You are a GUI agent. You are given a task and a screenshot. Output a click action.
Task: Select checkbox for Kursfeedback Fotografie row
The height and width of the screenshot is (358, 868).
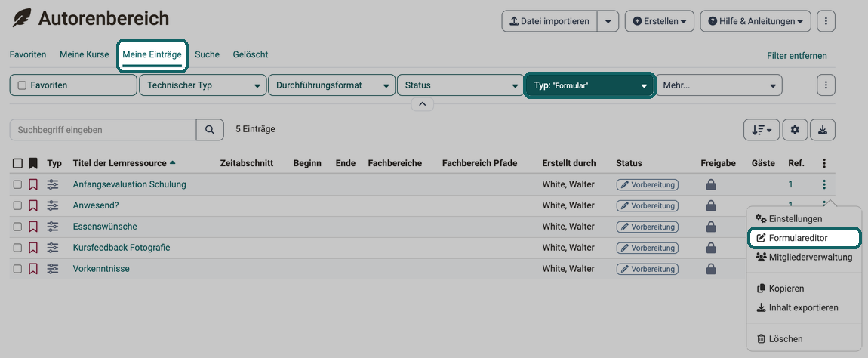click(17, 248)
